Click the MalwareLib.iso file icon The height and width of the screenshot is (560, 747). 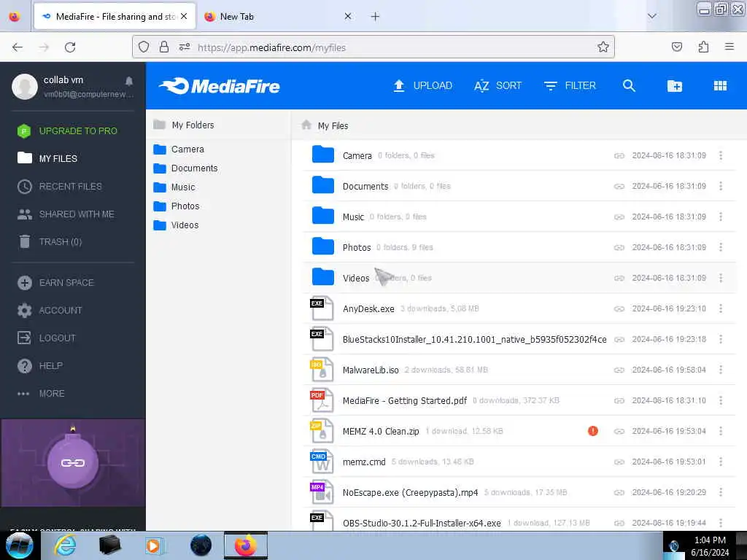(x=322, y=370)
